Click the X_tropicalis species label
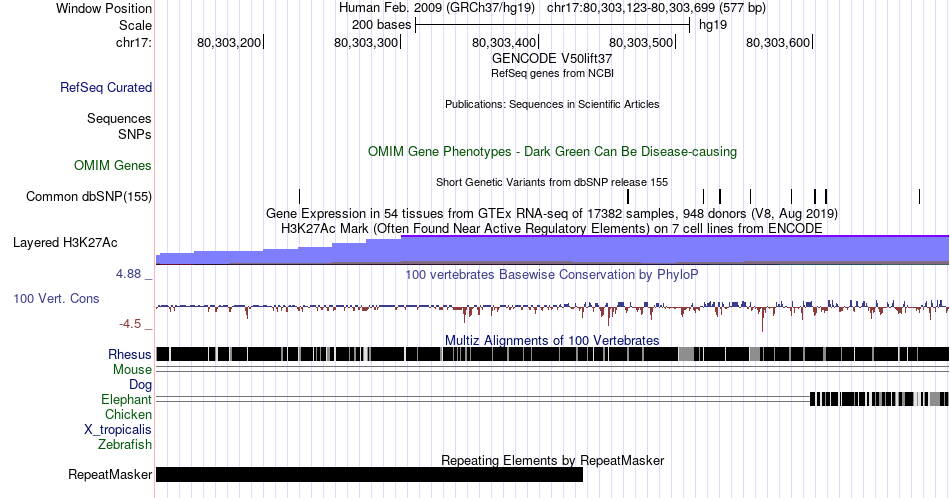The height and width of the screenshot is (498, 950). [118, 430]
